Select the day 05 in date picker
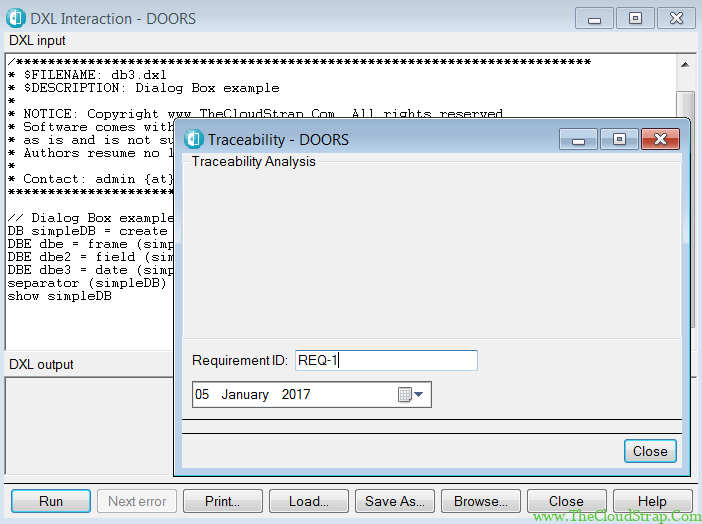This screenshot has height=524, width=702. click(202, 394)
